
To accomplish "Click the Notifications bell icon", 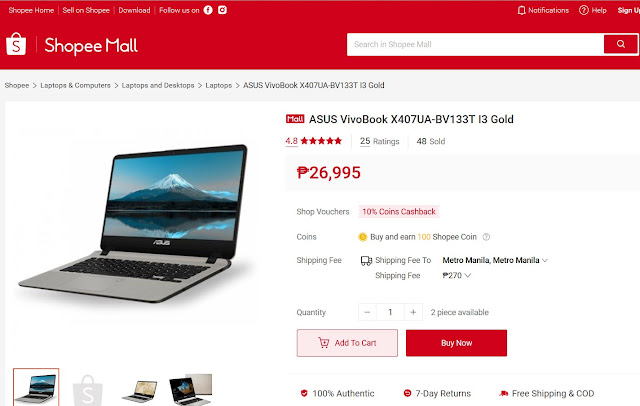I will [x=521, y=10].
